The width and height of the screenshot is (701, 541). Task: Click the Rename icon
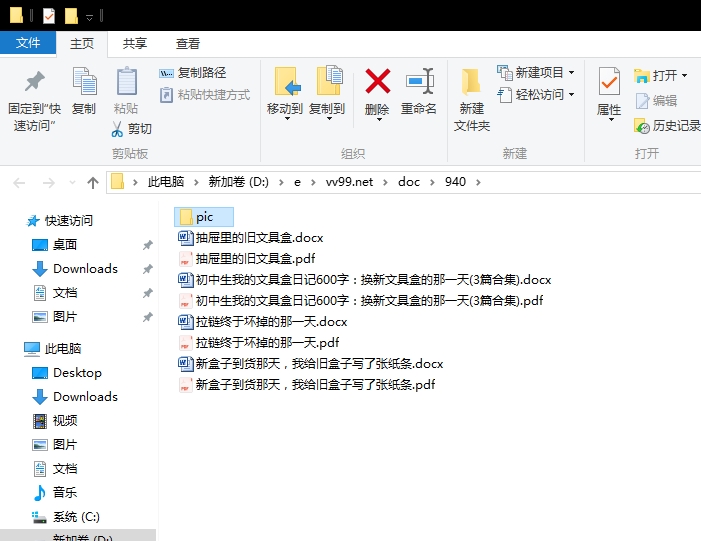(x=419, y=81)
